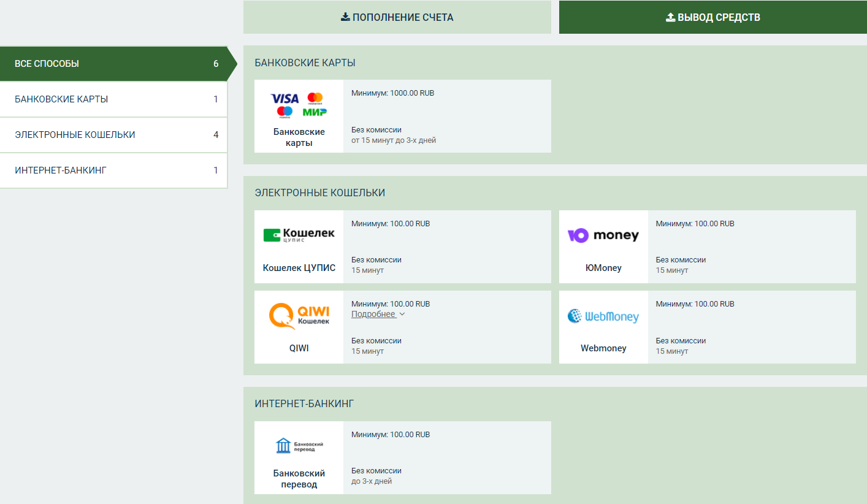Click the Банковские карты section heading
867x504 pixels.
tap(305, 63)
